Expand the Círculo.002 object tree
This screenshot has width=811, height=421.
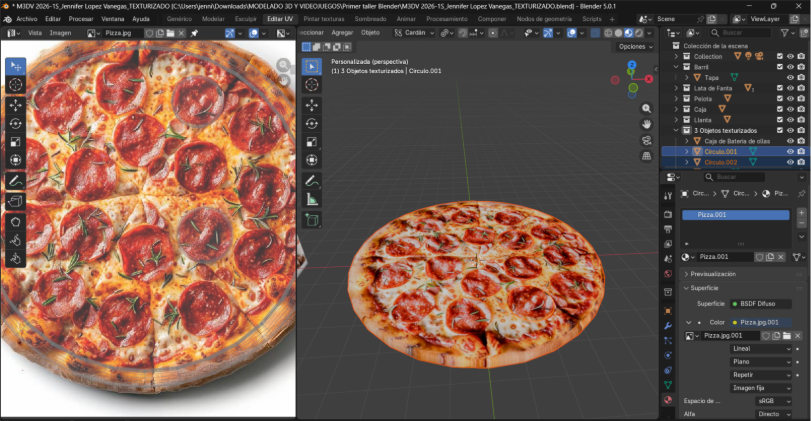686,162
